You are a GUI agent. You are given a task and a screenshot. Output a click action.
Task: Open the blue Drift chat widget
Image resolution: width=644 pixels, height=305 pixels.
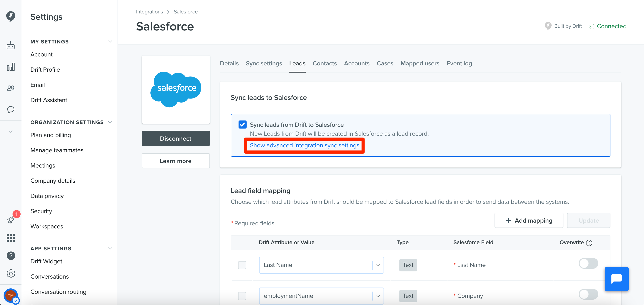coord(616,279)
